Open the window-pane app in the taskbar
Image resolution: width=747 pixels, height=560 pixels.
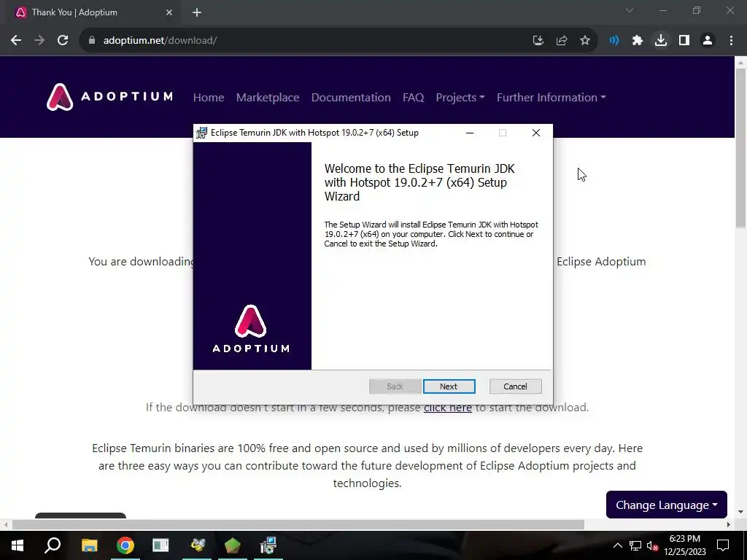tap(160, 545)
